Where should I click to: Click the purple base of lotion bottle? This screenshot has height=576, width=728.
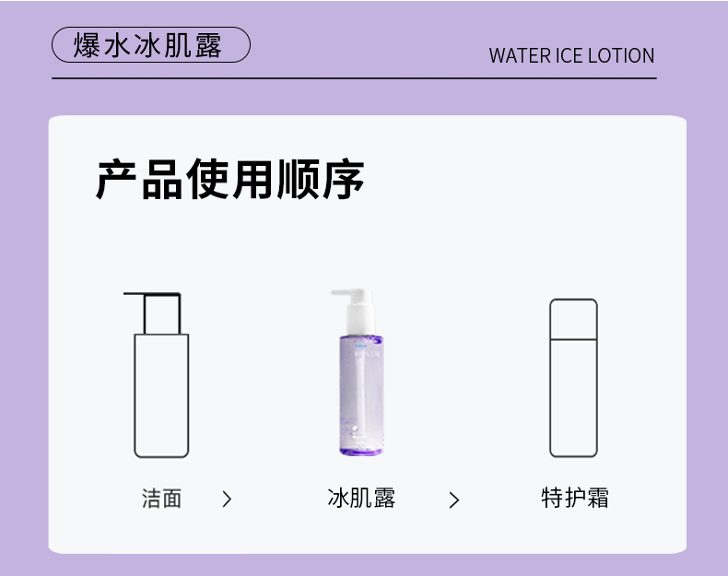click(361, 451)
